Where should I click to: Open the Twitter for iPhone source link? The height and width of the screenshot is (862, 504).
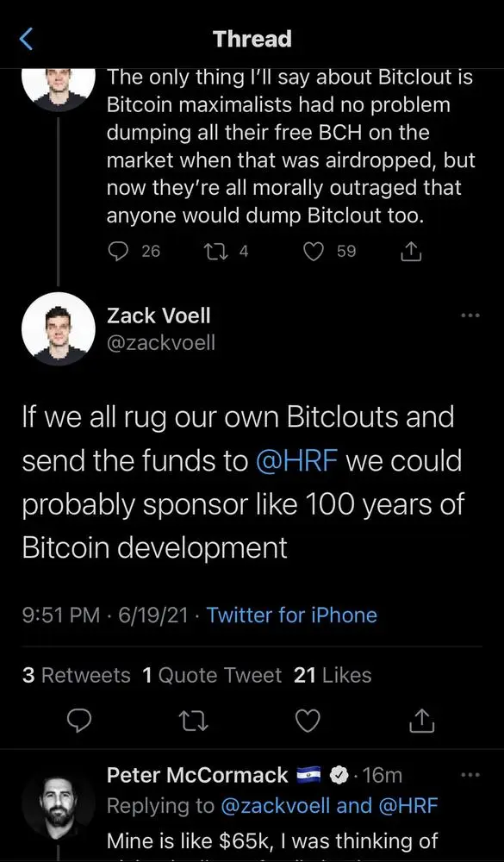pyautogui.click(x=291, y=615)
